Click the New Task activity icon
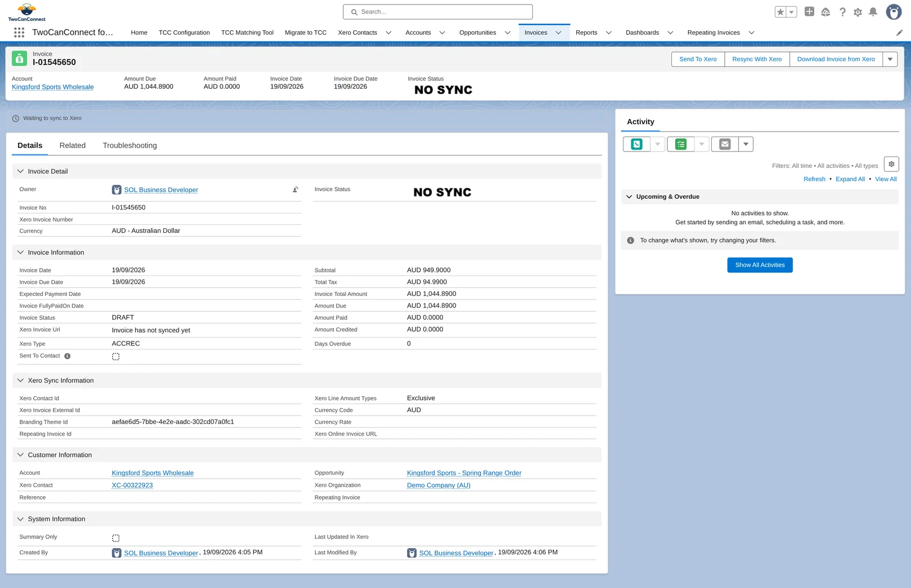The image size is (911, 588). pos(681,145)
